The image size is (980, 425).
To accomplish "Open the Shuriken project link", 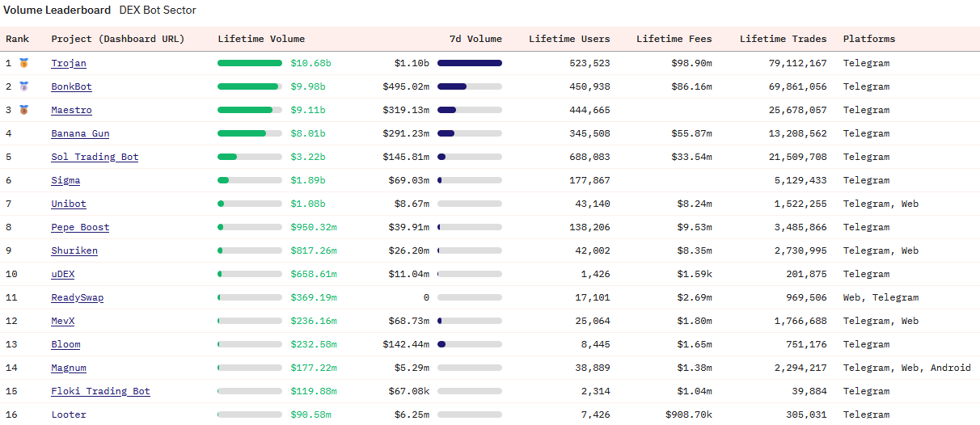I will pyautogui.click(x=74, y=250).
